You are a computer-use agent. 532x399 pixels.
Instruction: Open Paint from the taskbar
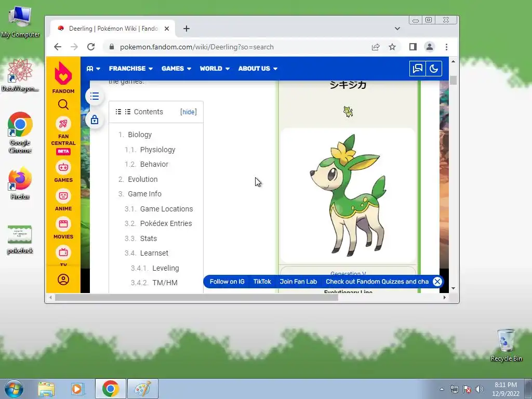tap(143, 389)
